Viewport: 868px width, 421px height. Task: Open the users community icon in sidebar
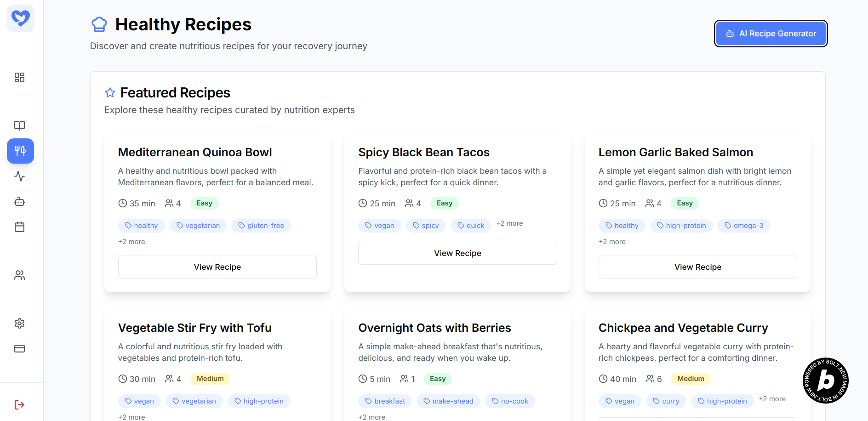point(20,275)
